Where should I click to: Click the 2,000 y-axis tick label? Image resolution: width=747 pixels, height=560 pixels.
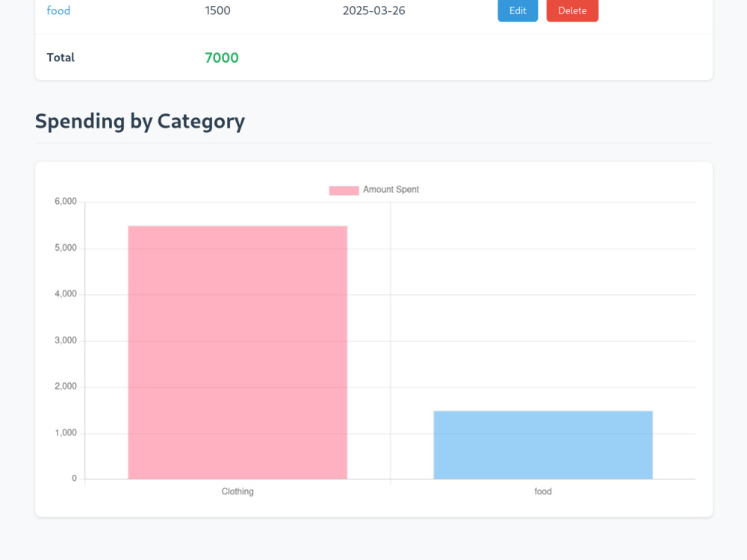(x=66, y=386)
